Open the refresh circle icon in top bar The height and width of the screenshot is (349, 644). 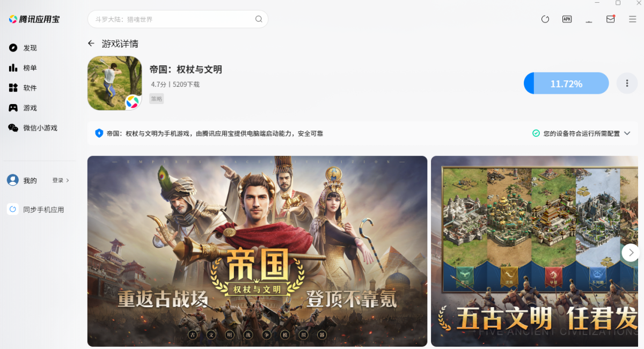pyautogui.click(x=545, y=19)
